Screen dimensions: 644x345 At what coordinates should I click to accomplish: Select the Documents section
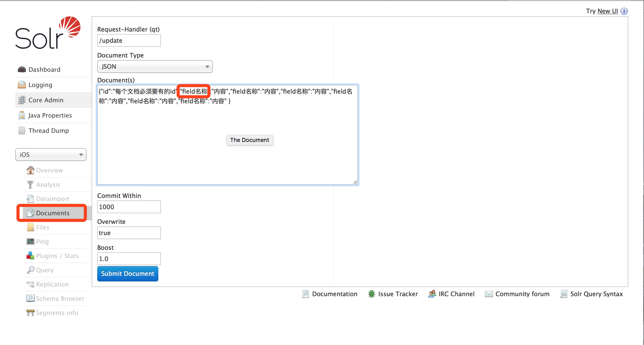(x=57, y=213)
